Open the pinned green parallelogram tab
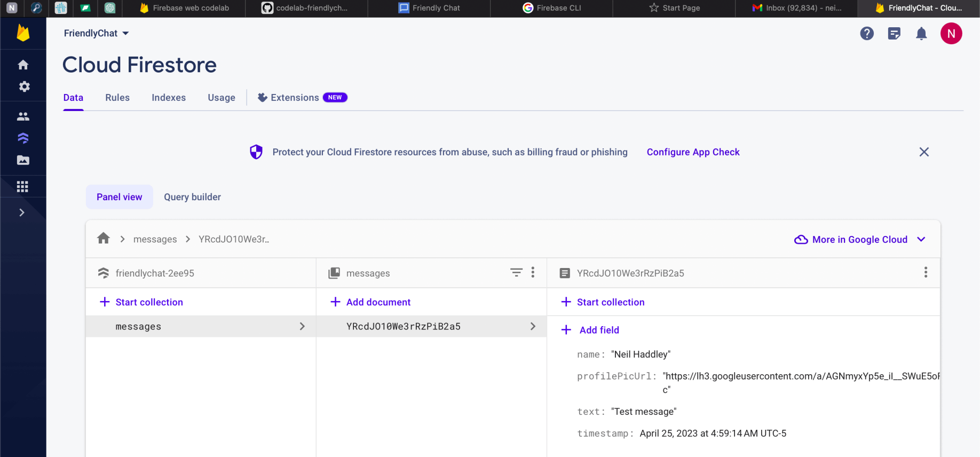The image size is (980, 457). coord(85,8)
